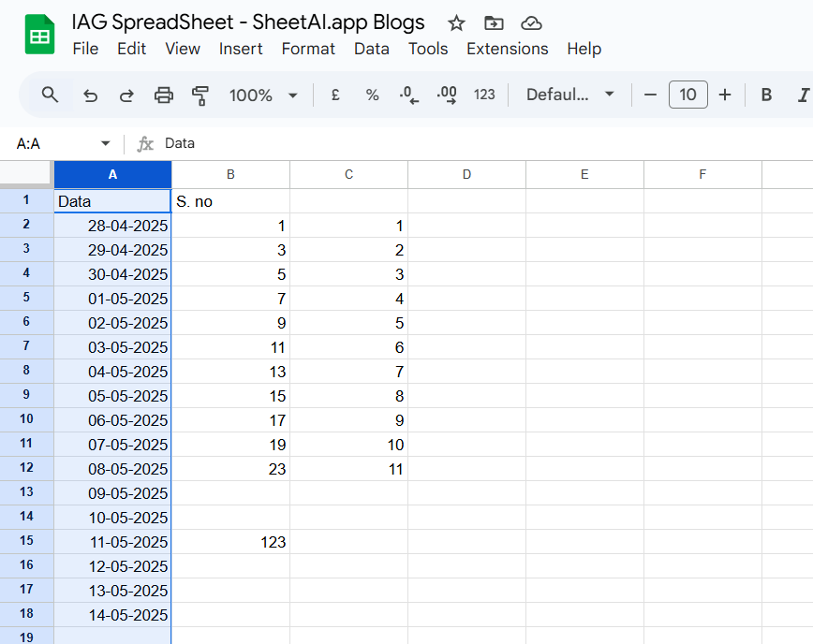Screen dimensions: 813x644
Task: Click cell with value 23
Action: (x=230, y=469)
